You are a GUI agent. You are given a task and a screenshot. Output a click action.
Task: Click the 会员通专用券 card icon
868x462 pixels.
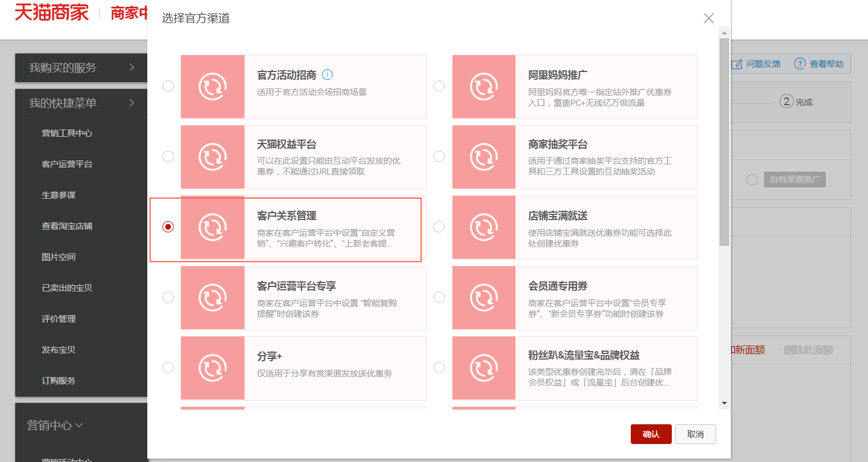(484, 298)
